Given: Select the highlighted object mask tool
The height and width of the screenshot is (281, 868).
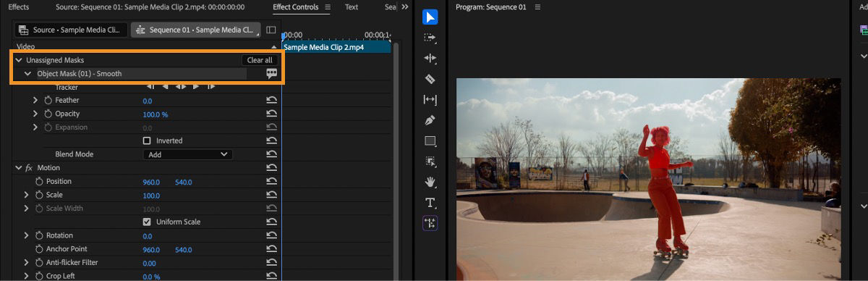Looking at the screenshot, I should coord(430,223).
